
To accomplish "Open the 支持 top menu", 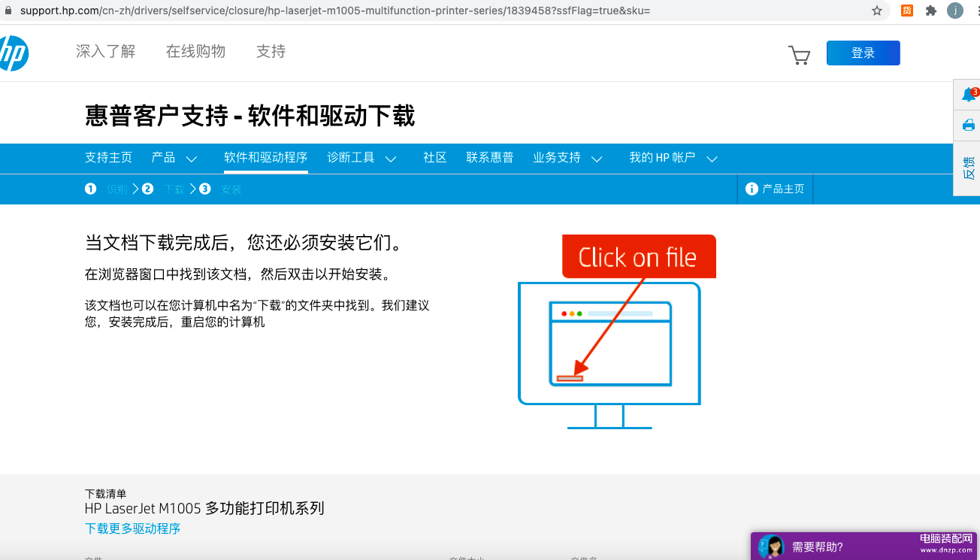I will coord(271,51).
